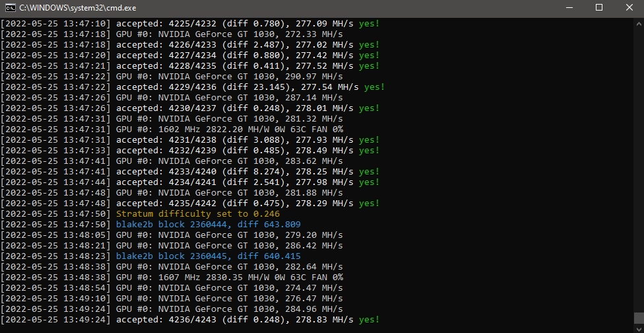Click the GPU line showing 281.32 MH/s

[172, 119]
